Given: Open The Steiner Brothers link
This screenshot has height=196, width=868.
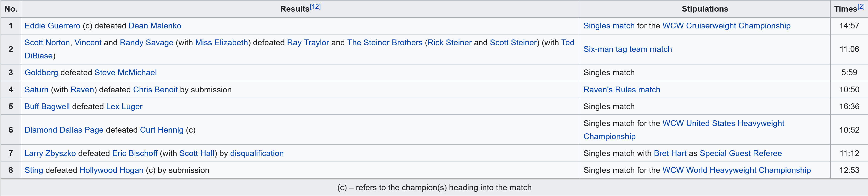Looking at the screenshot, I should 385,43.
